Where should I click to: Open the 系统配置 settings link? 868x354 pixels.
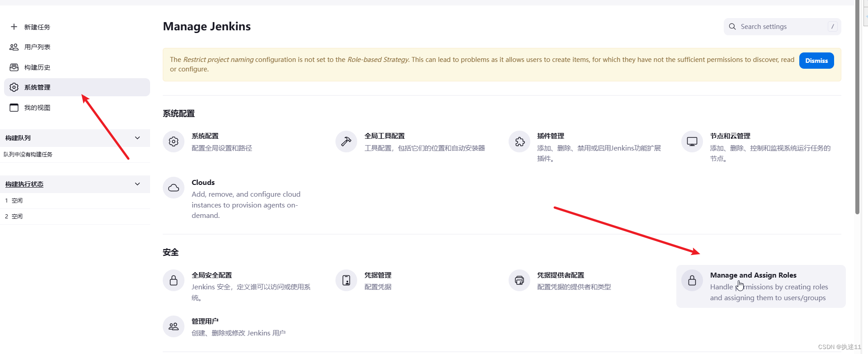point(205,136)
